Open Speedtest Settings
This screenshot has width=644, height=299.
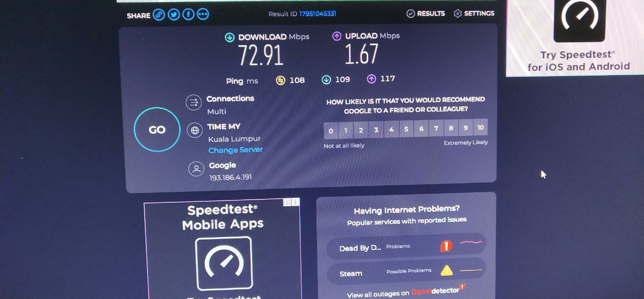[x=474, y=13]
